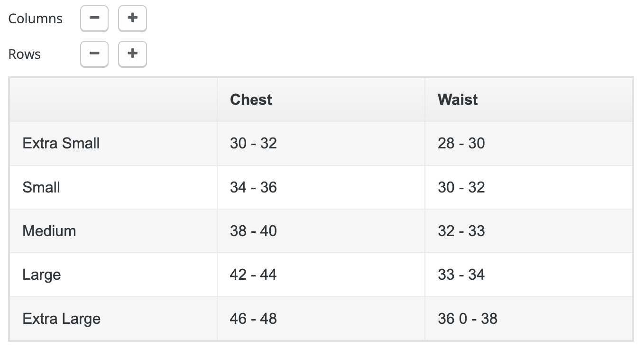Image resolution: width=644 pixels, height=348 pixels.
Task: Add a column with the plus button
Action: coord(132,18)
